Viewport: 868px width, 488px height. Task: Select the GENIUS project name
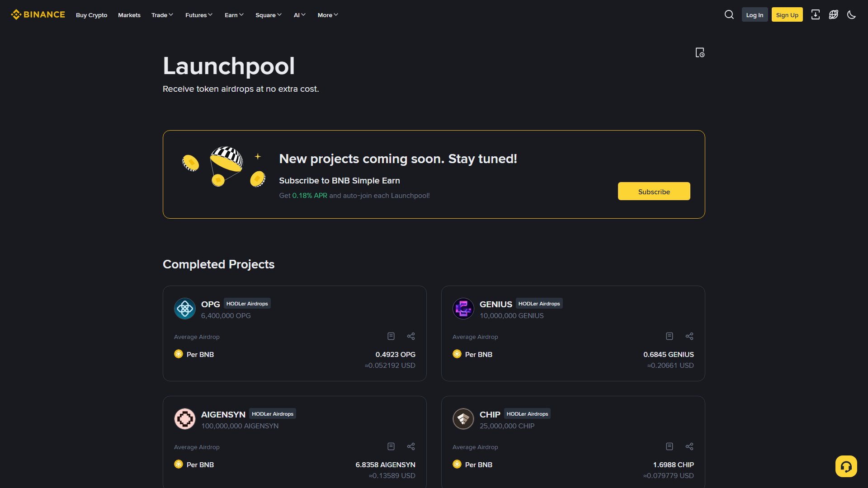point(496,304)
